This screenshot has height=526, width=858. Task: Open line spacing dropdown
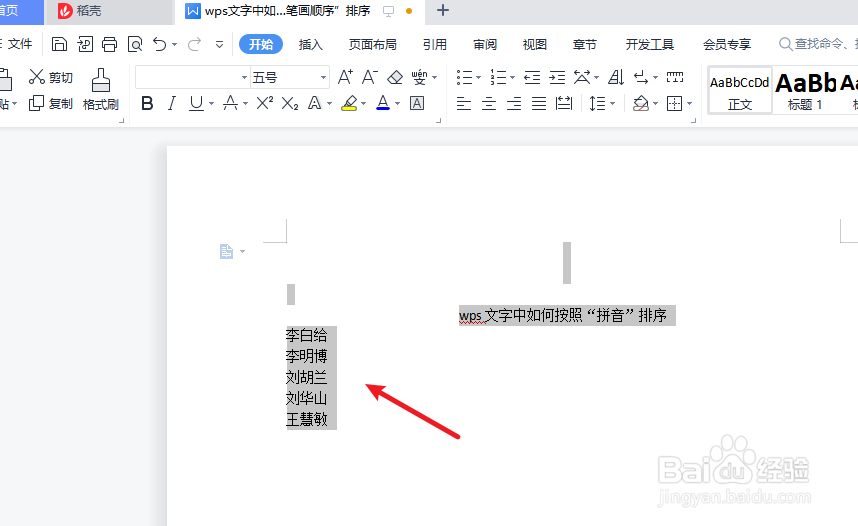[x=612, y=103]
